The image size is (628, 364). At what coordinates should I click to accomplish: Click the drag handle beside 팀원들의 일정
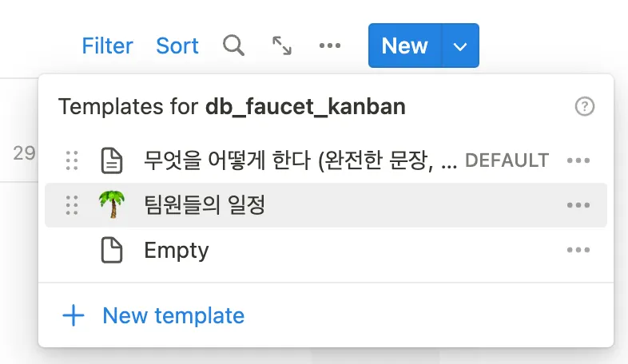[72, 205]
